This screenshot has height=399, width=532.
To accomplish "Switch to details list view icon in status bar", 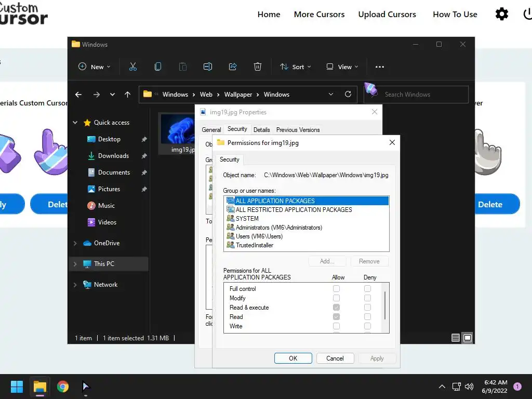I will click(x=455, y=338).
